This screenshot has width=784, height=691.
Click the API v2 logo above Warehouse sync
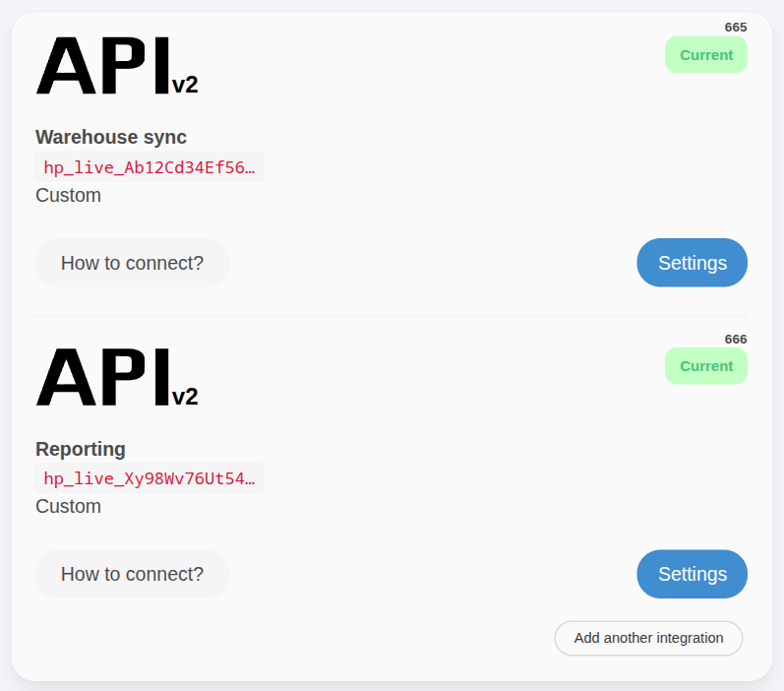[x=117, y=66]
